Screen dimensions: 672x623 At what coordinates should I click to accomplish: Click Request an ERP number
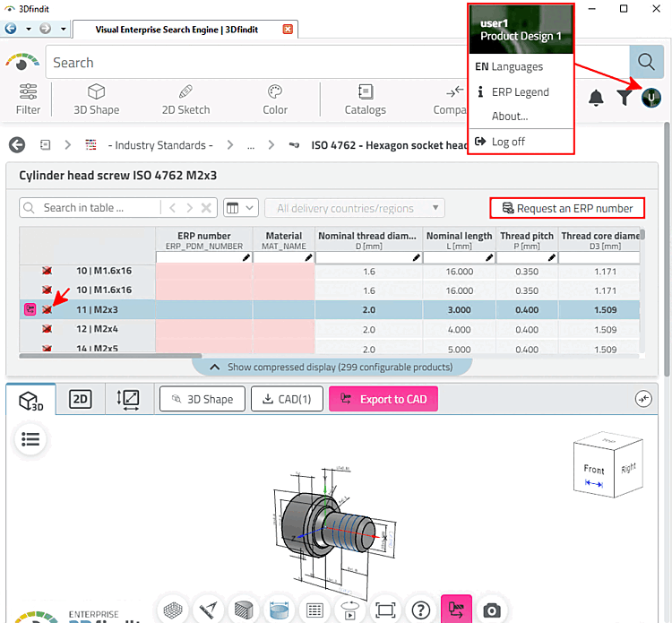pyautogui.click(x=567, y=208)
